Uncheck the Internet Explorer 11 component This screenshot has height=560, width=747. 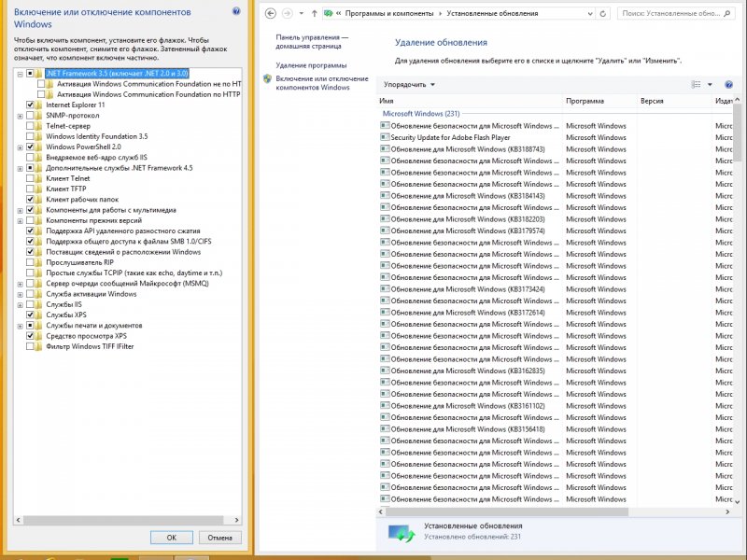click(30, 105)
